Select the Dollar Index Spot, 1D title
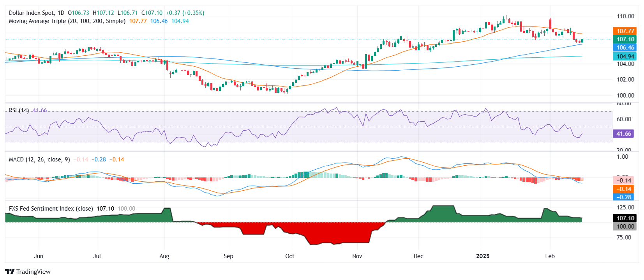Screen dimensions: 644x280 coord(37,13)
